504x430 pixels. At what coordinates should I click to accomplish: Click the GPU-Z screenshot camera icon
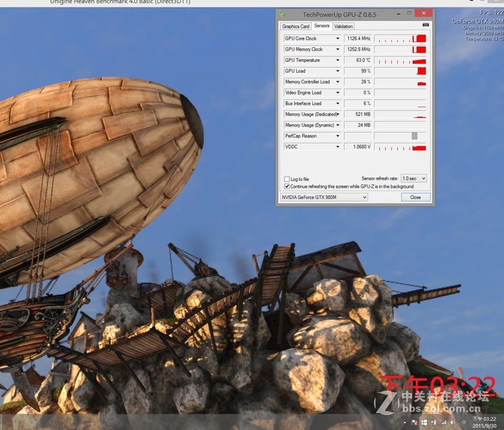[x=425, y=26]
